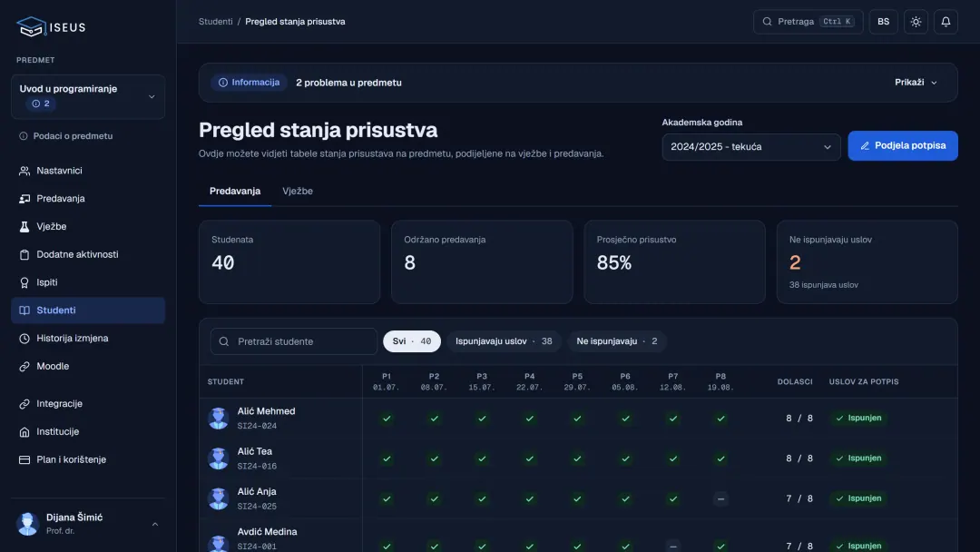Screen dimensions: 980x552
Task: Click the avatar of Alić Tea
Action: tap(218, 458)
